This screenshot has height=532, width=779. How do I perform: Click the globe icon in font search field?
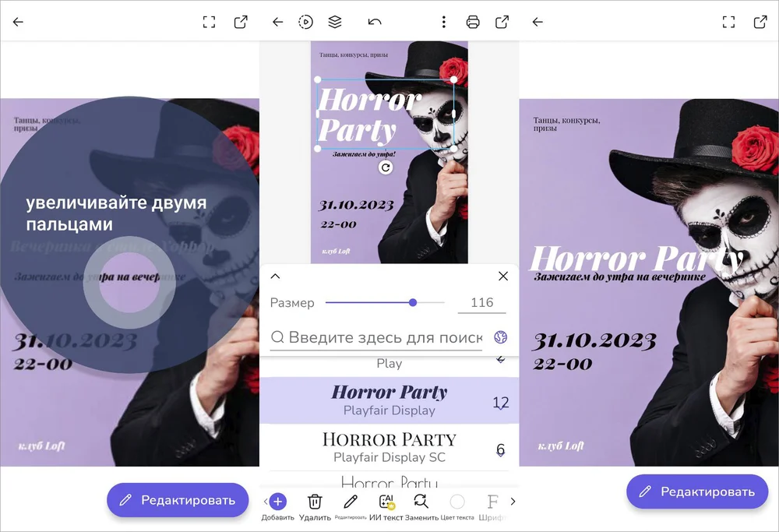pyautogui.click(x=501, y=337)
